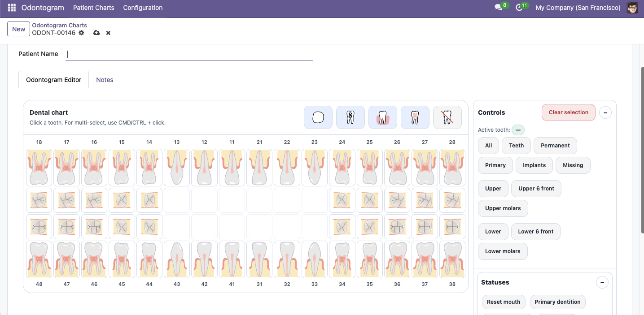Select the Lower 6 front group

click(x=536, y=232)
